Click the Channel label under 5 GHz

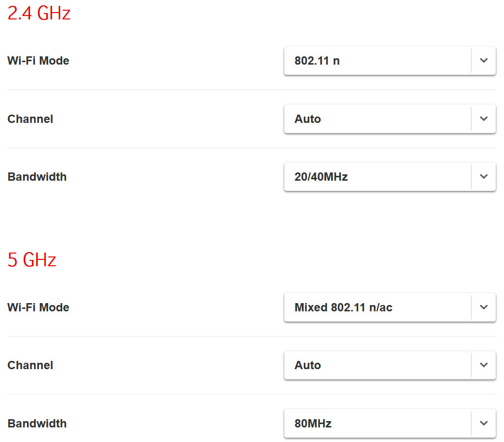point(30,365)
